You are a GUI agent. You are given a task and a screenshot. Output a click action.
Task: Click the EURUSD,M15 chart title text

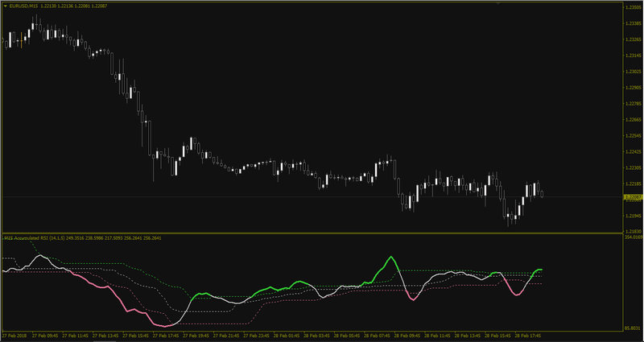pos(23,6)
